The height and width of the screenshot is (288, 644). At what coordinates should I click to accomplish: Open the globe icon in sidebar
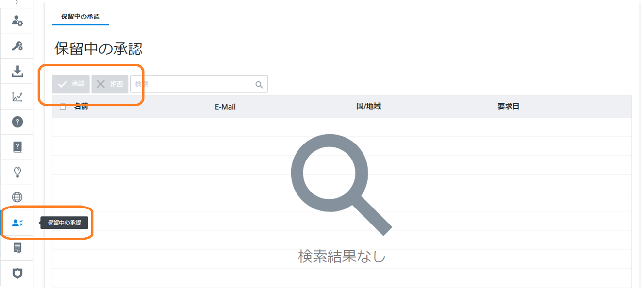point(17,197)
